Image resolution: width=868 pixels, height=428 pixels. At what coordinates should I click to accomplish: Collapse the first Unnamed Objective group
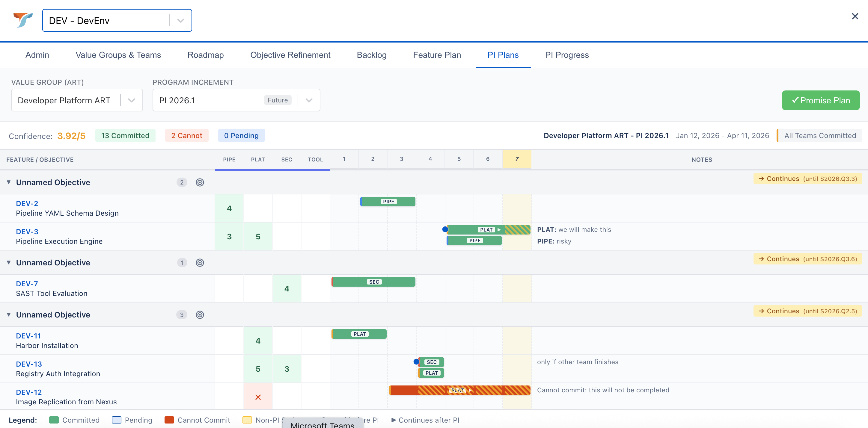(x=9, y=182)
